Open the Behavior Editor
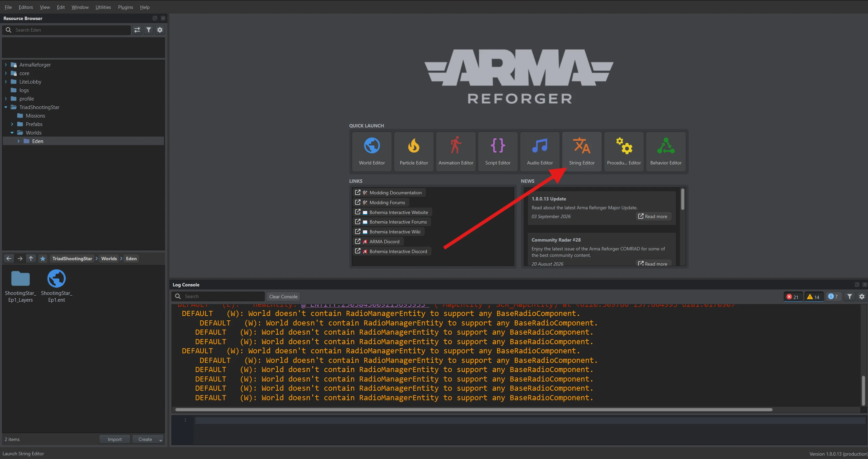Image resolution: width=868 pixels, height=459 pixels. pyautogui.click(x=666, y=152)
